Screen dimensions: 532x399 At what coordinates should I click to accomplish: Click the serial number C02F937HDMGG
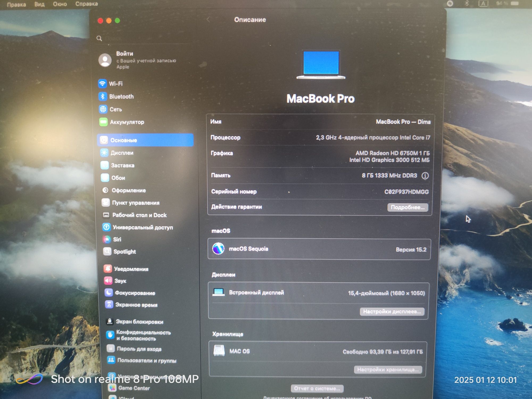406,192
